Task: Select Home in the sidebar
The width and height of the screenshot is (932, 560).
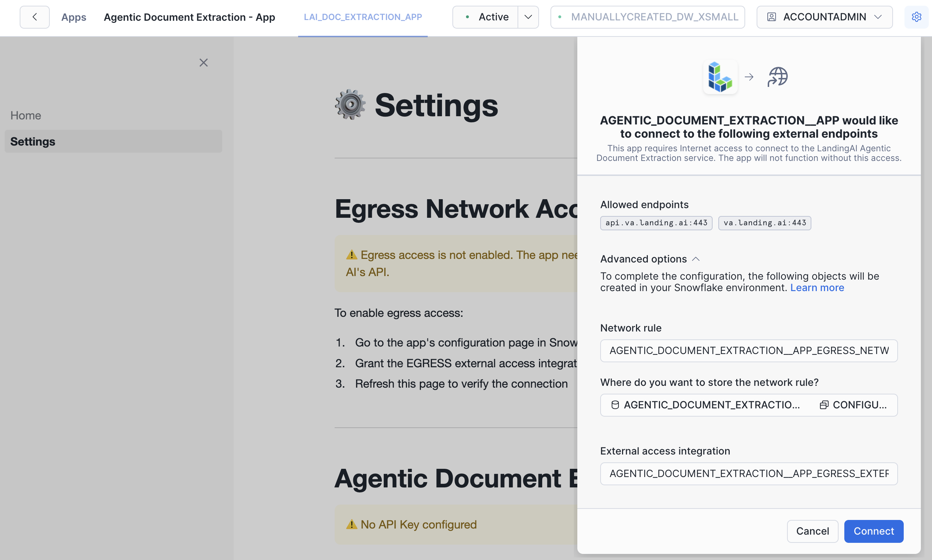Action: pos(25,115)
